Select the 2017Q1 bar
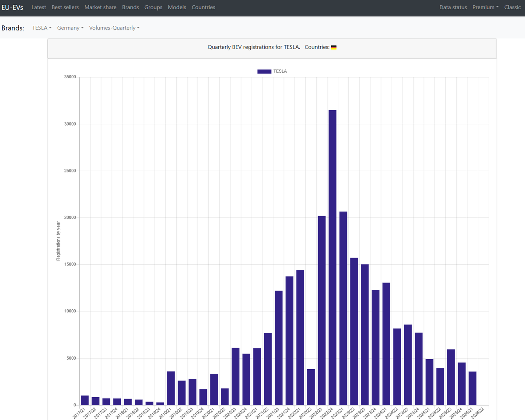 point(85,400)
